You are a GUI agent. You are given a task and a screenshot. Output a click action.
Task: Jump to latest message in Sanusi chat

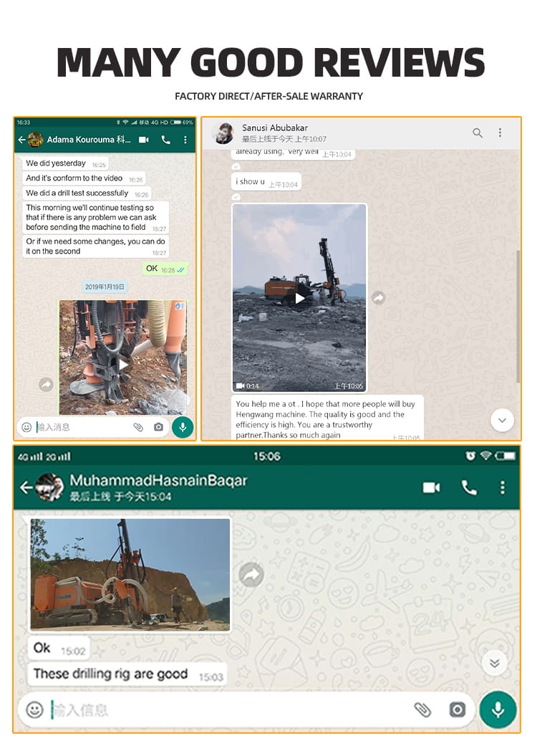click(503, 421)
